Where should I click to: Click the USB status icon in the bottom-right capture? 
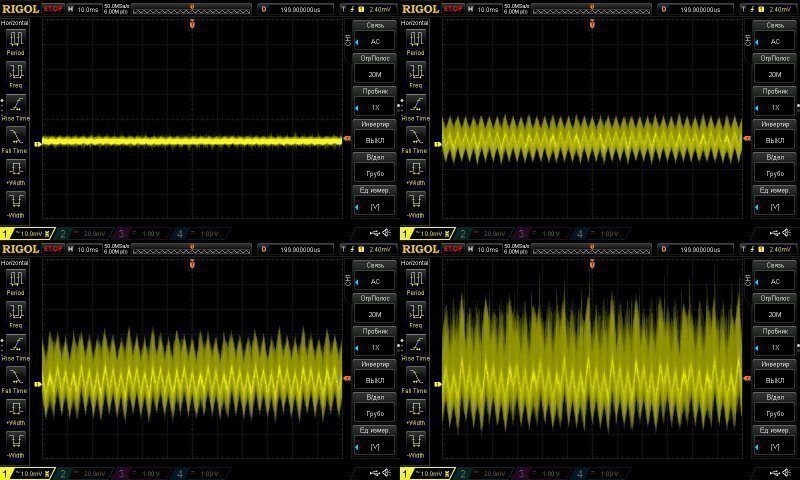pyautogui.click(x=774, y=473)
